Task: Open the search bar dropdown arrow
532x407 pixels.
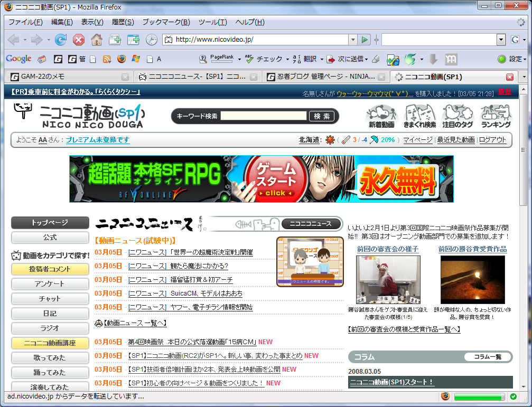Action: (501, 40)
